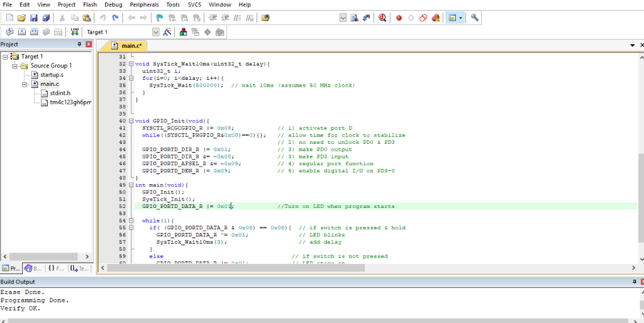The height and width of the screenshot is (323, 644).
Task: Open the Target 1 selection dropdown
Action: click(156, 32)
